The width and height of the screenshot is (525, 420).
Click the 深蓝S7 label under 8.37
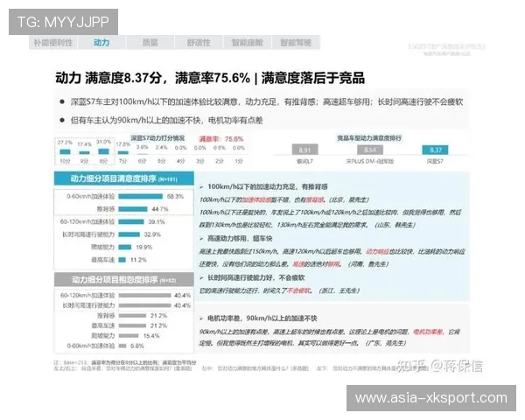click(435, 161)
